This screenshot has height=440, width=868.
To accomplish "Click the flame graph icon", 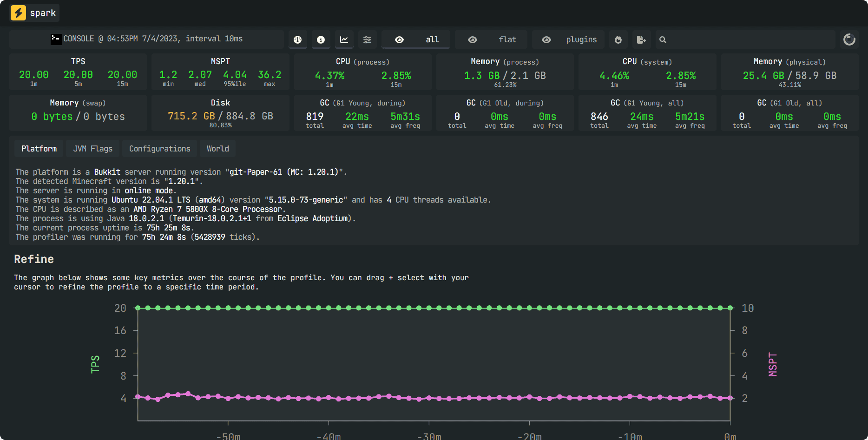I will [x=618, y=40].
